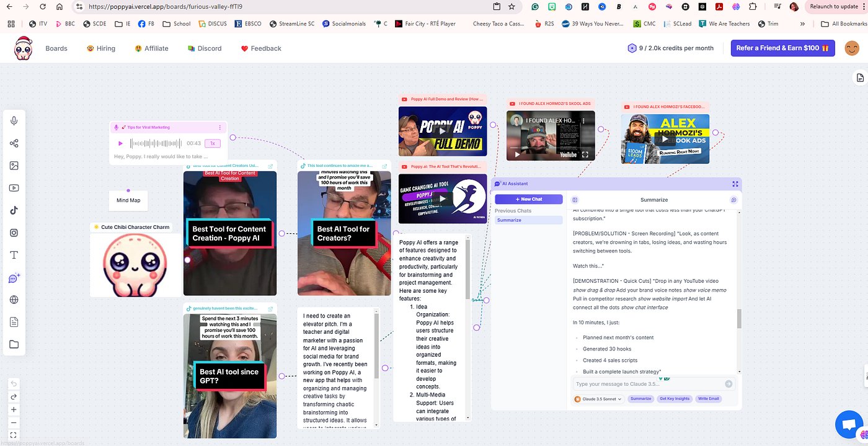The height and width of the screenshot is (446, 868).
Task: Select the Text tool in the sidebar
Action: point(14,255)
